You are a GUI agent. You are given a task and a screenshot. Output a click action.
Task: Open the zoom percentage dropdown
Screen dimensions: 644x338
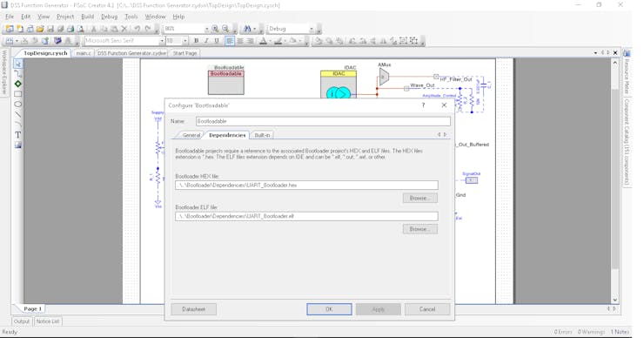[206, 29]
